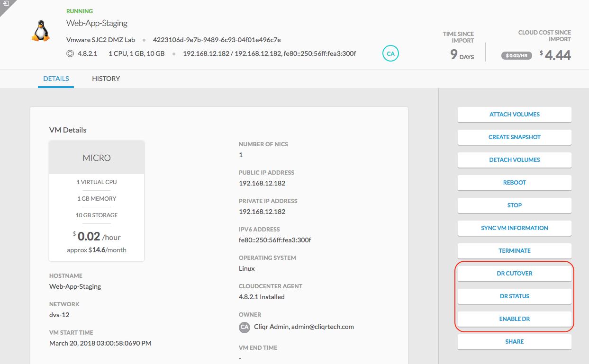Click the Linux penguin icon

41,31
